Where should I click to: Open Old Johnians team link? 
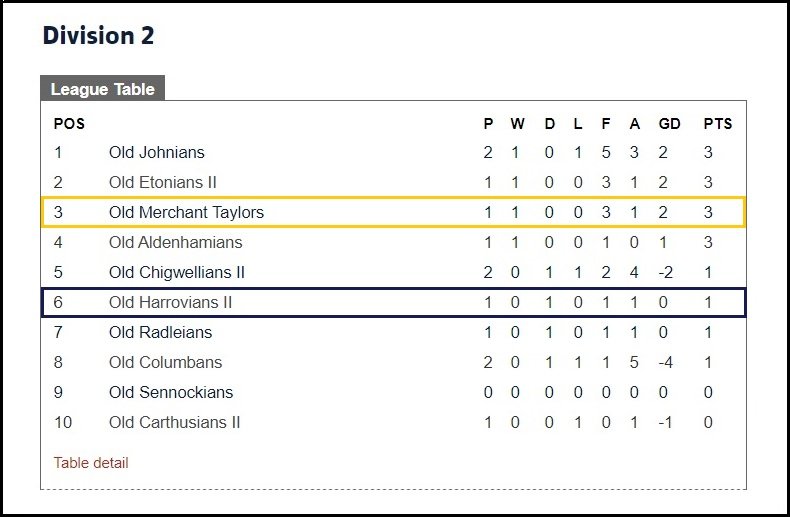tap(157, 152)
